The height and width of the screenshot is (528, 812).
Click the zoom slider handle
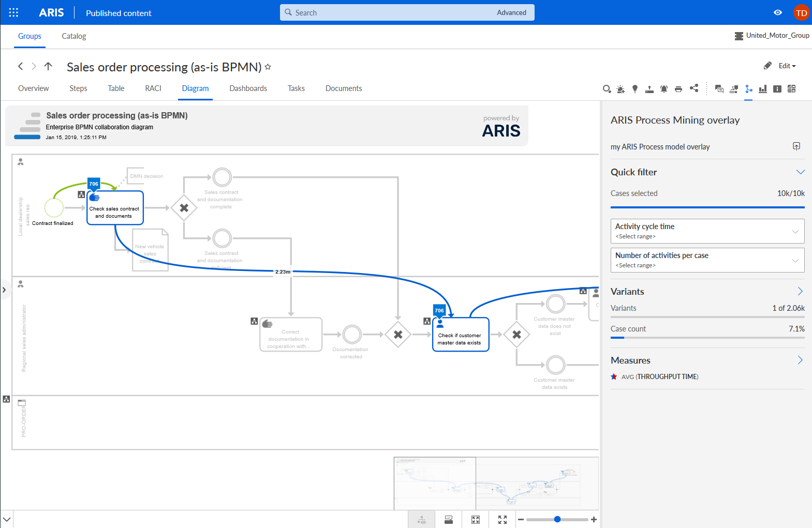(x=557, y=519)
